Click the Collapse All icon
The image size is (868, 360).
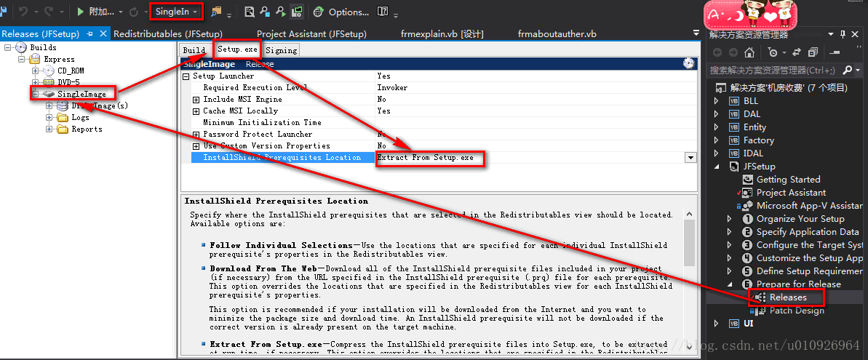click(x=813, y=52)
